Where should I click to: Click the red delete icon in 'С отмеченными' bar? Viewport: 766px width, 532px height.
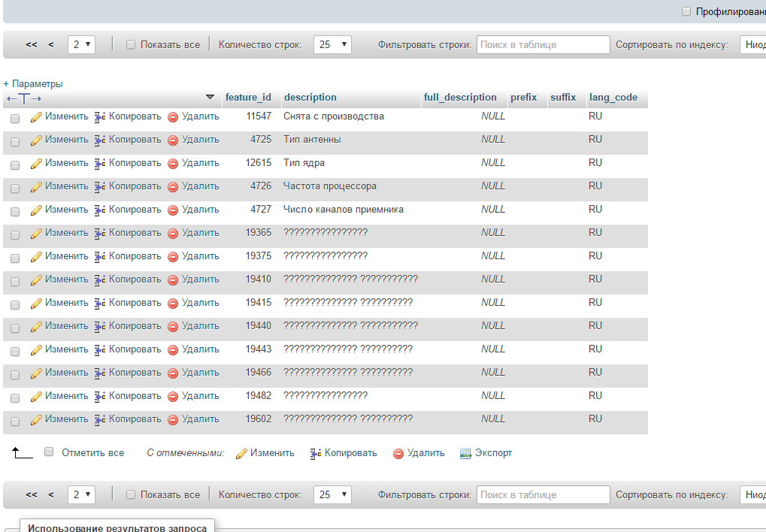coord(398,454)
